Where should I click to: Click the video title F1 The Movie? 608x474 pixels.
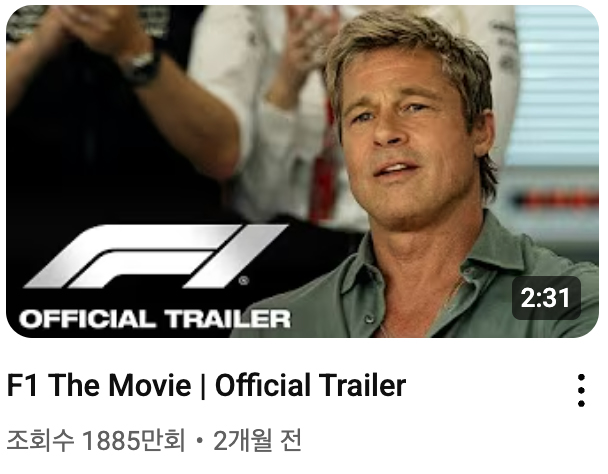pos(99,385)
